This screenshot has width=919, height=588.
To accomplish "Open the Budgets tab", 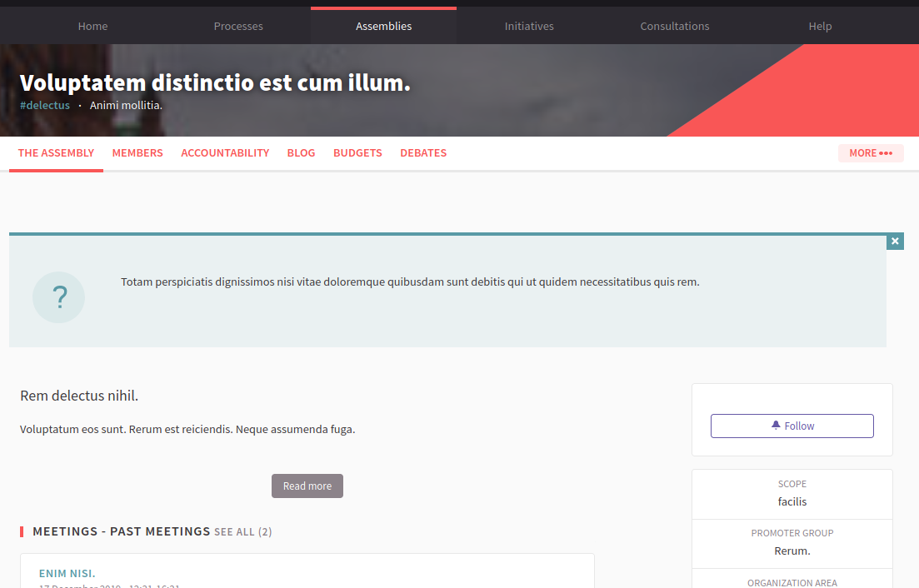I will point(357,153).
